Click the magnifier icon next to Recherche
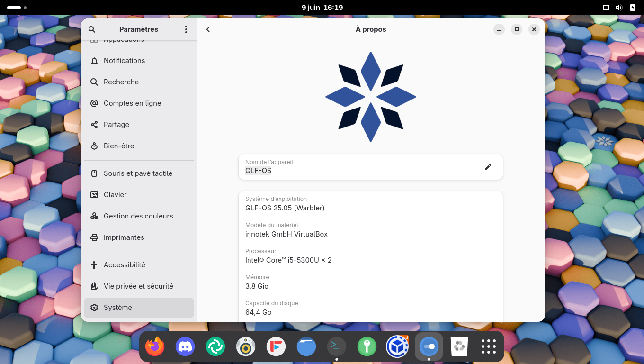Screen dimensions: 644x364 [x=94, y=82]
